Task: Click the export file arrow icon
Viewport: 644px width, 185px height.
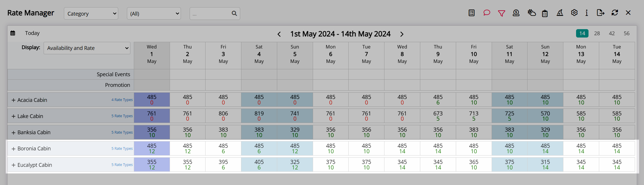Action: pos(601,13)
